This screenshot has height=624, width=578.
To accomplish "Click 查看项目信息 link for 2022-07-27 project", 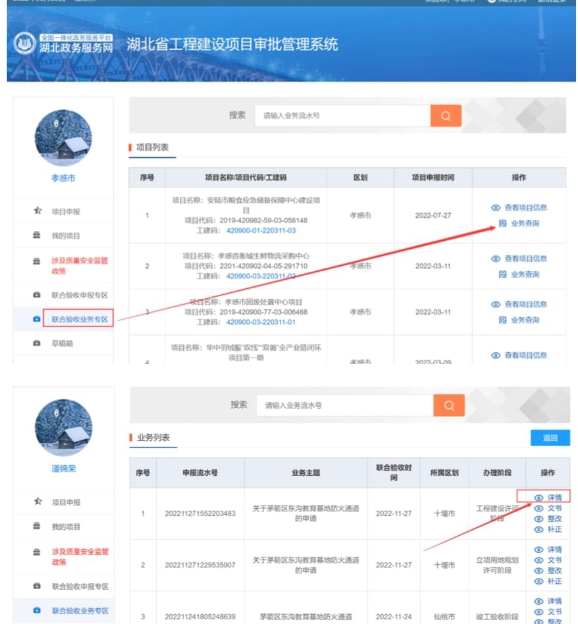I will (x=525, y=208).
